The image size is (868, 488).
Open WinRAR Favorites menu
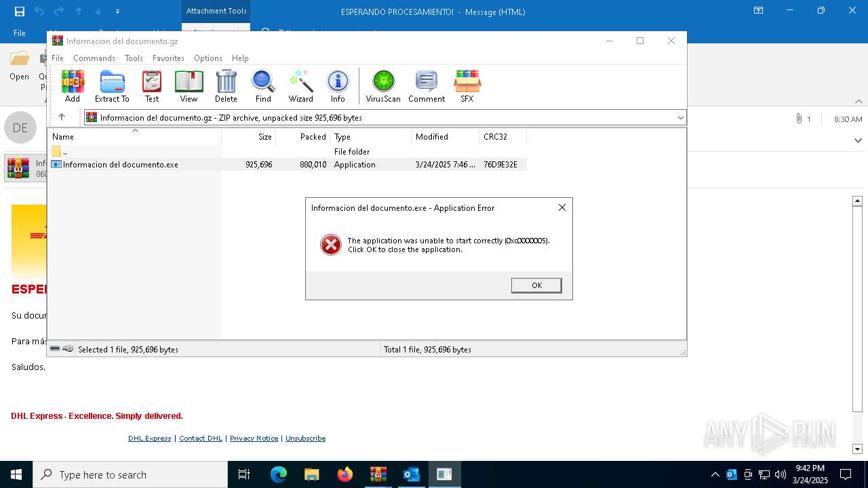168,58
